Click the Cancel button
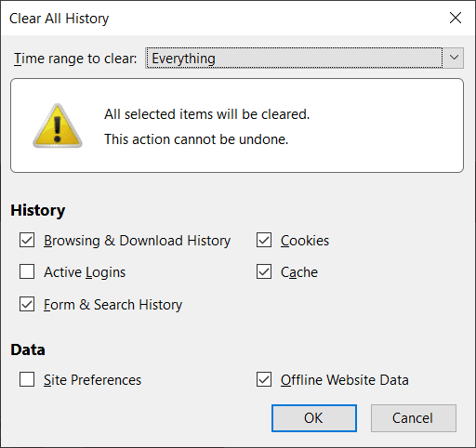The image size is (476, 448). [414, 418]
